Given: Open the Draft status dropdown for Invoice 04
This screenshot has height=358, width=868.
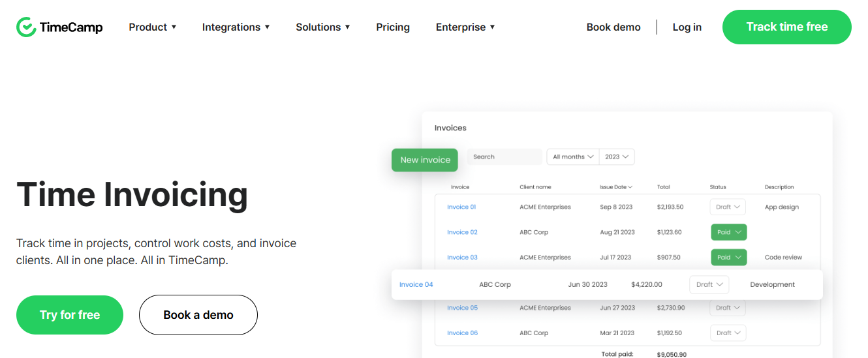Looking at the screenshot, I should click(709, 284).
